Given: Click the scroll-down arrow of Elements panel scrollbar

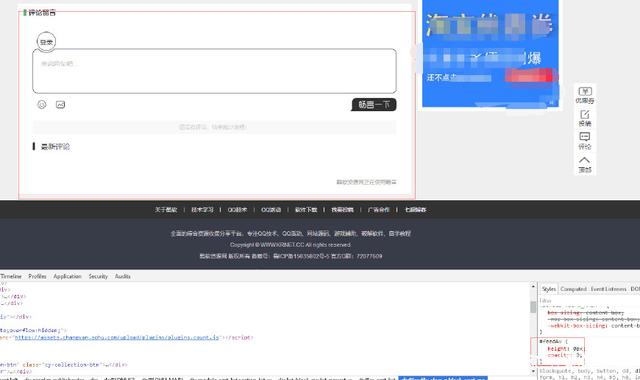Looking at the screenshot, I should (533, 371).
